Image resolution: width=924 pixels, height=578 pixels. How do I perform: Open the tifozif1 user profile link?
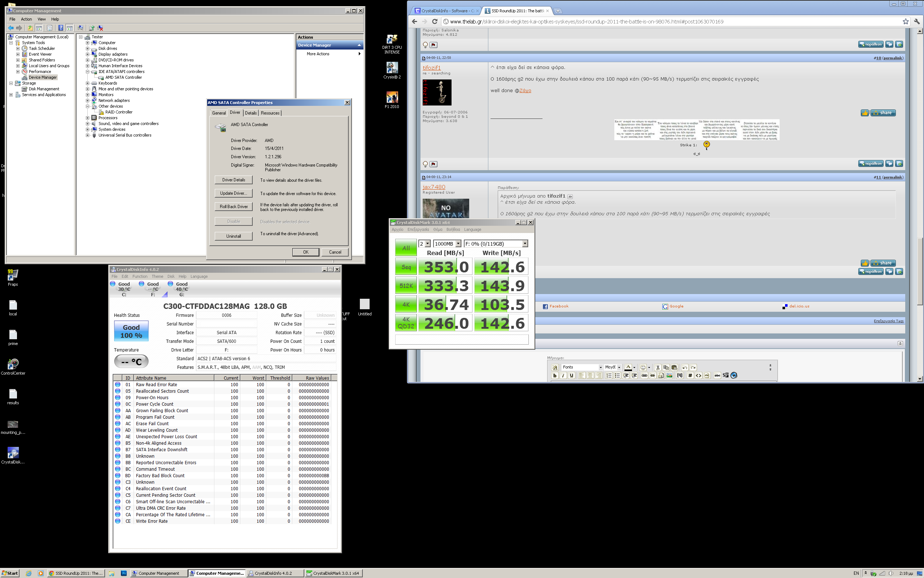pyautogui.click(x=431, y=68)
